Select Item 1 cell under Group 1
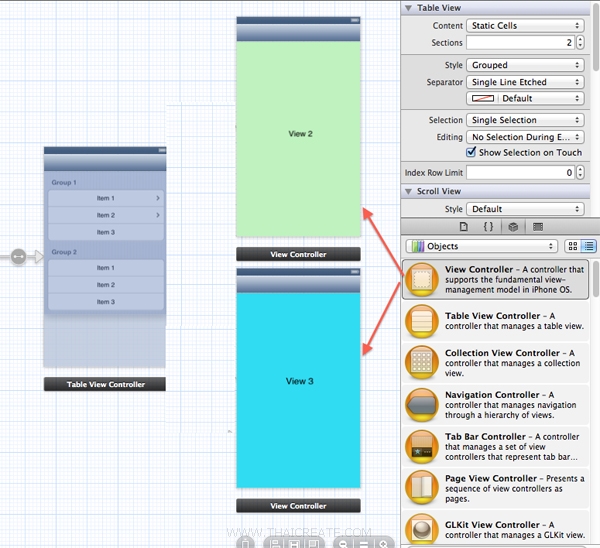This screenshot has height=548, width=600. (x=106, y=198)
